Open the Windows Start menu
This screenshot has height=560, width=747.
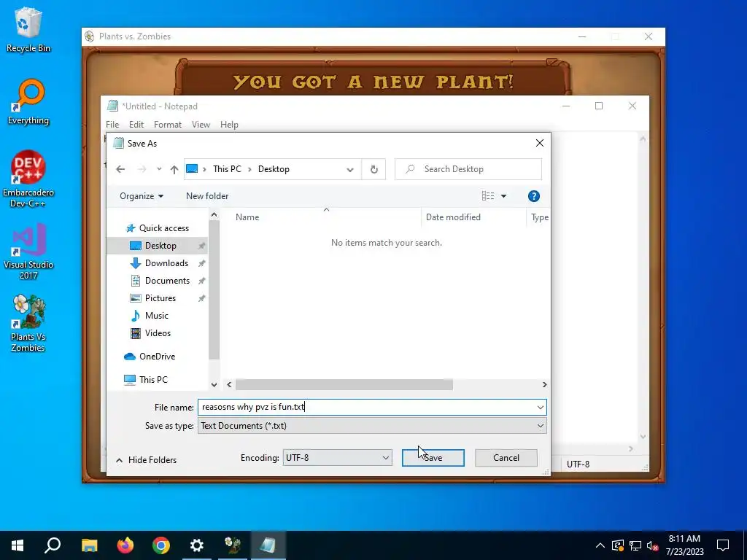[18, 545]
